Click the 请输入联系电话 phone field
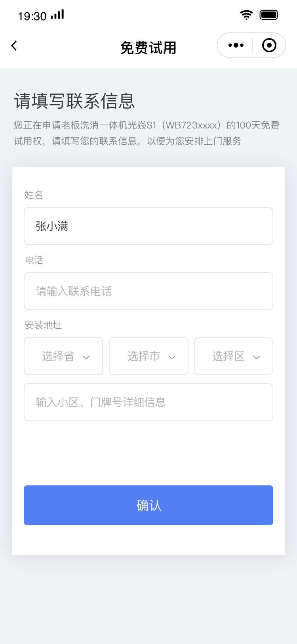This screenshot has width=297, height=644. 148,291
